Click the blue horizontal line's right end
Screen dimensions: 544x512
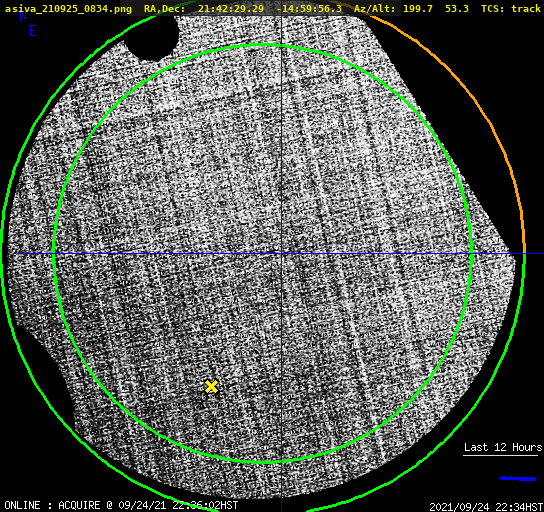coord(541,254)
